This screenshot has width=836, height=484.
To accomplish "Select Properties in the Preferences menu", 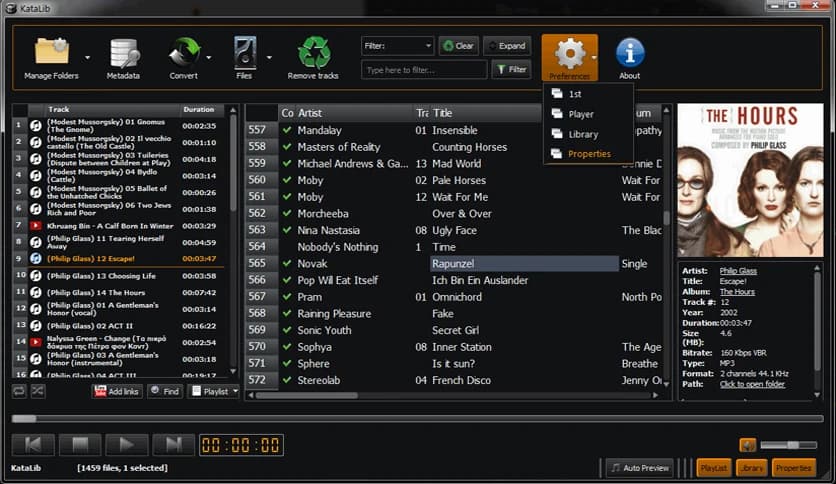I will click(588, 154).
